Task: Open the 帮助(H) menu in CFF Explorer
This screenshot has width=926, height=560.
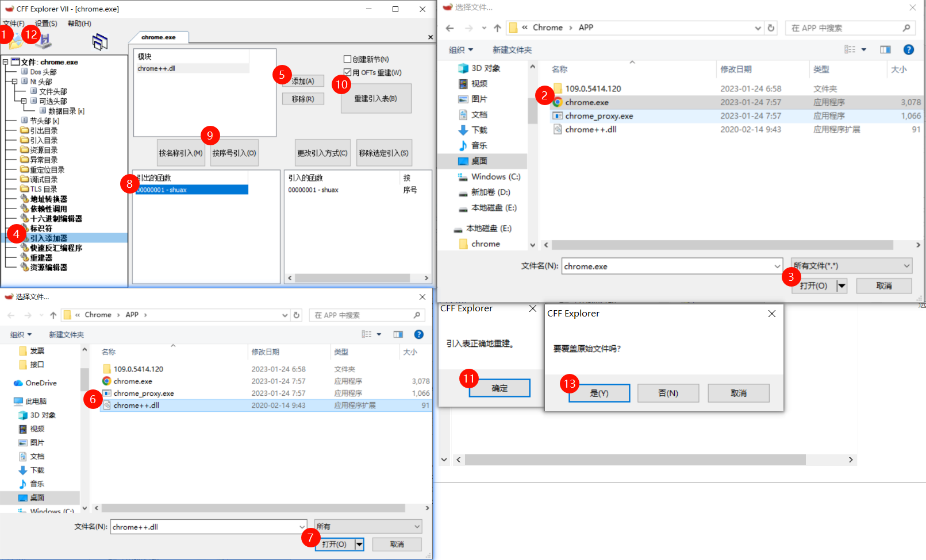Action: 79,24
